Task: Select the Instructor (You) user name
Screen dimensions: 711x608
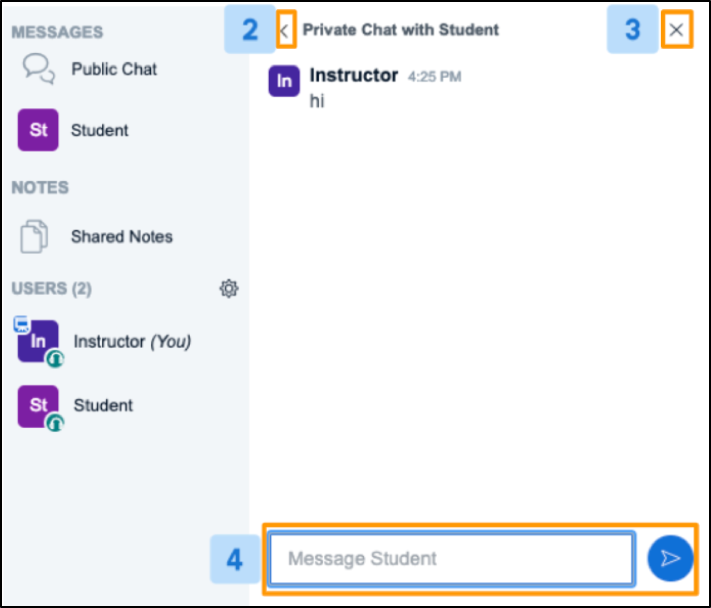Action: pyautogui.click(x=132, y=342)
